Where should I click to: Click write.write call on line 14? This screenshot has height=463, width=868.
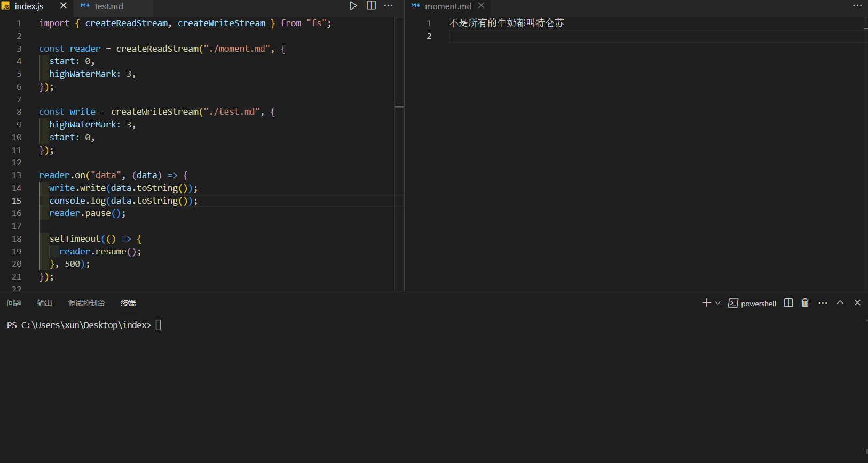click(x=123, y=188)
